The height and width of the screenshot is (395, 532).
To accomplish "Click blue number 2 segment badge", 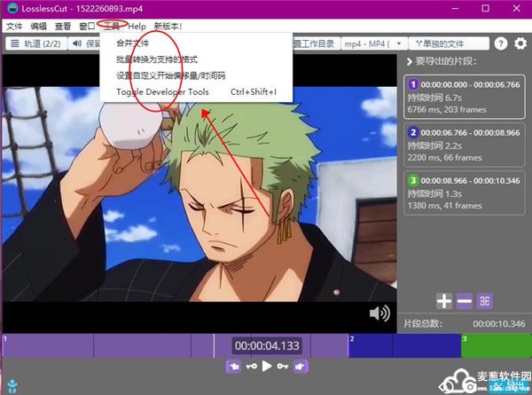I will tap(413, 132).
